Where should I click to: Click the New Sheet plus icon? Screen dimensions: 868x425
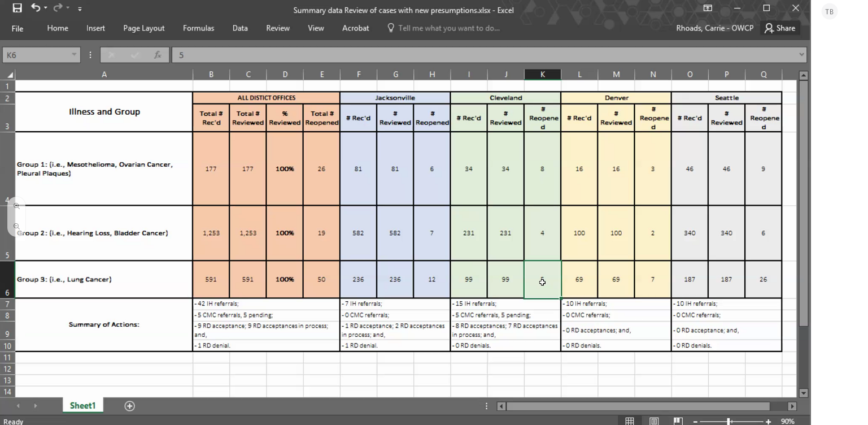pyautogui.click(x=129, y=406)
